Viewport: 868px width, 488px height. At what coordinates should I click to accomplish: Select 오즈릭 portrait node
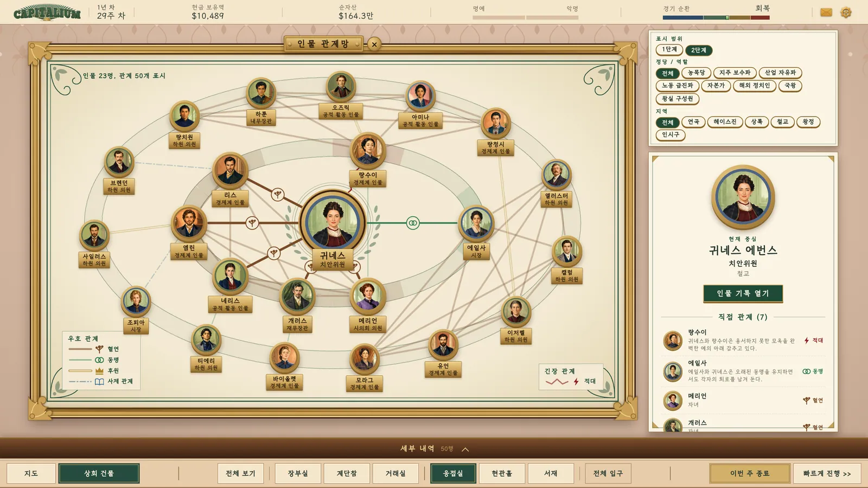(x=341, y=86)
